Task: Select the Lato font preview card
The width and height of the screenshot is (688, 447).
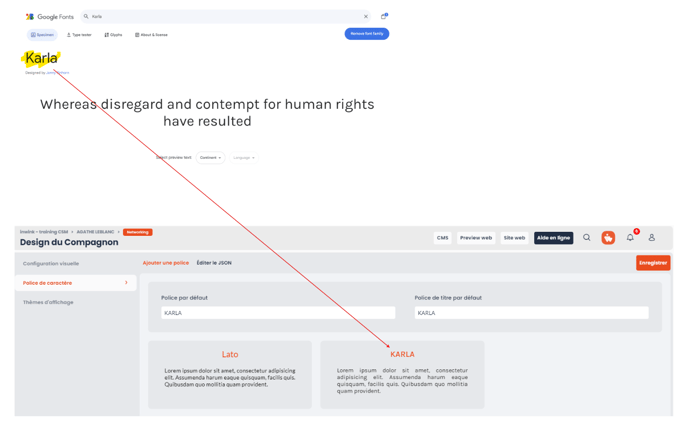Action: tap(230, 375)
